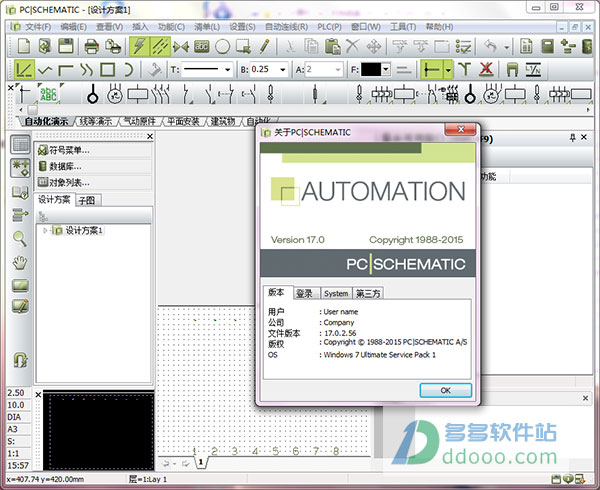
Task: Click the zoom magnifier icon in left sidebar
Action: [x=20, y=239]
